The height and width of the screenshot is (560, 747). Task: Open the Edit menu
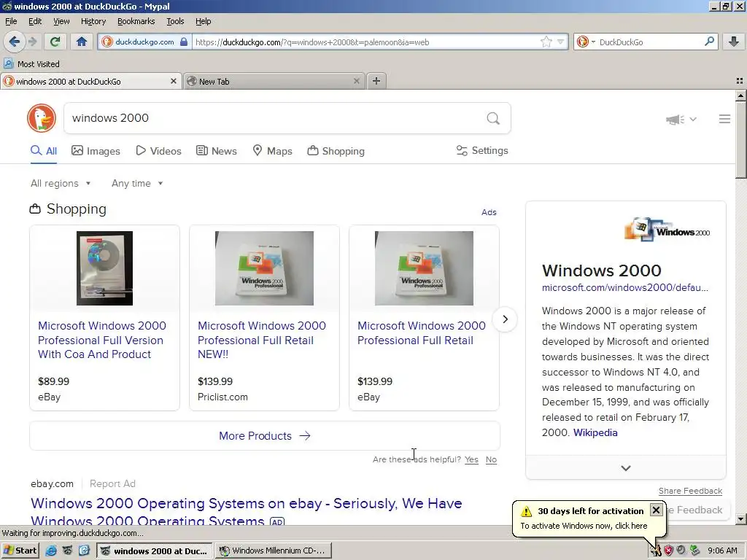tap(35, 21)
